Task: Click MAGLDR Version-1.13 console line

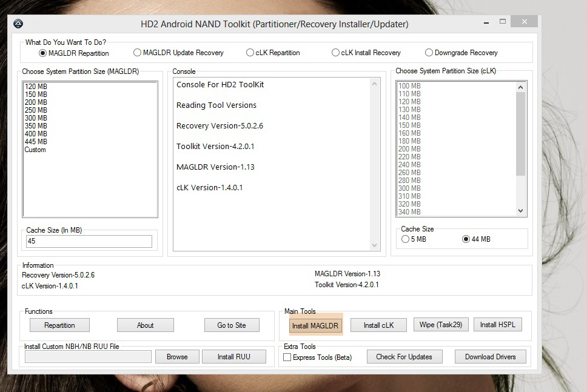Action: pos(215,167)
